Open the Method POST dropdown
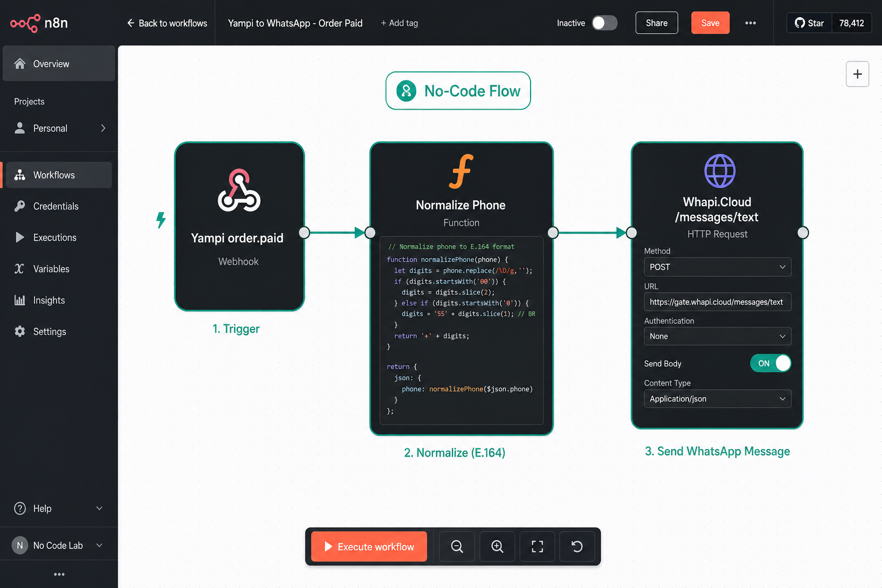This screenshot has height=588, width=882. click(x=718, y=267)
